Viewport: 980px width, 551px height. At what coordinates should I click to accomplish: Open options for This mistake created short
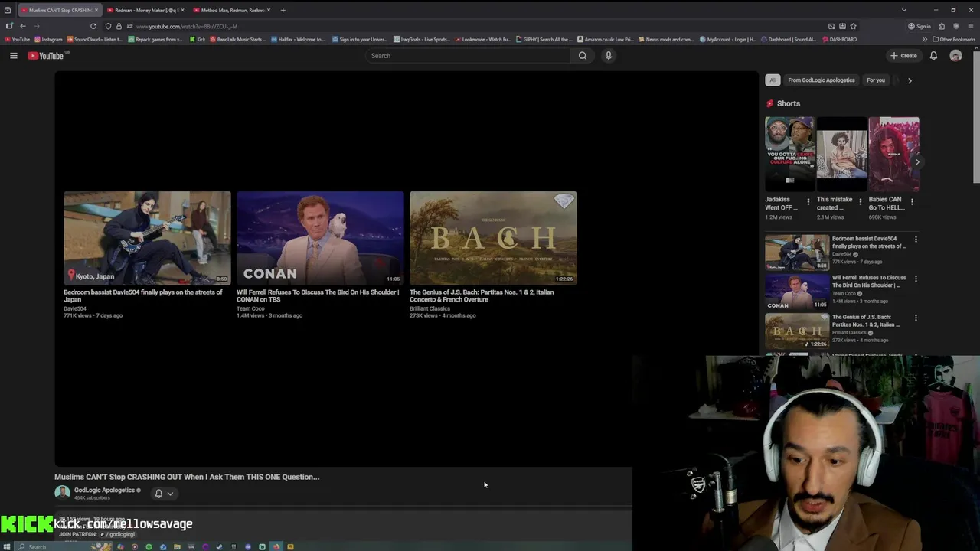[x=860, y=202]
